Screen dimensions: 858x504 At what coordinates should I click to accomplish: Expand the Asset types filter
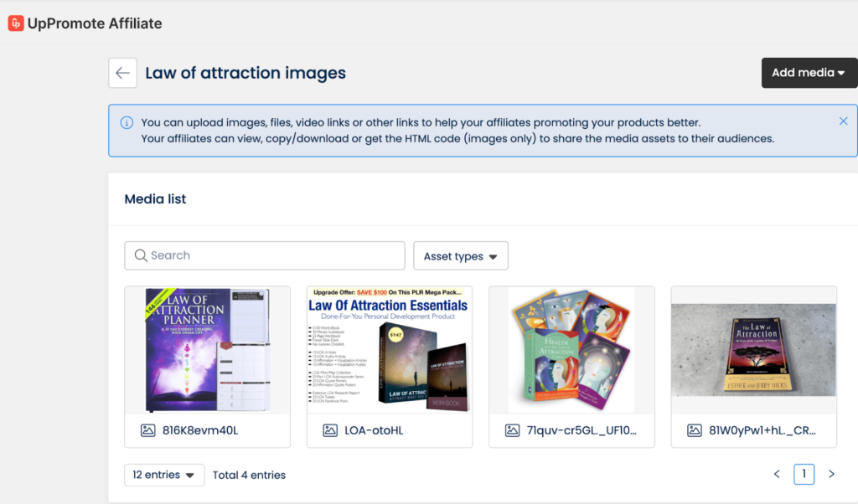[x=460, y=256]
